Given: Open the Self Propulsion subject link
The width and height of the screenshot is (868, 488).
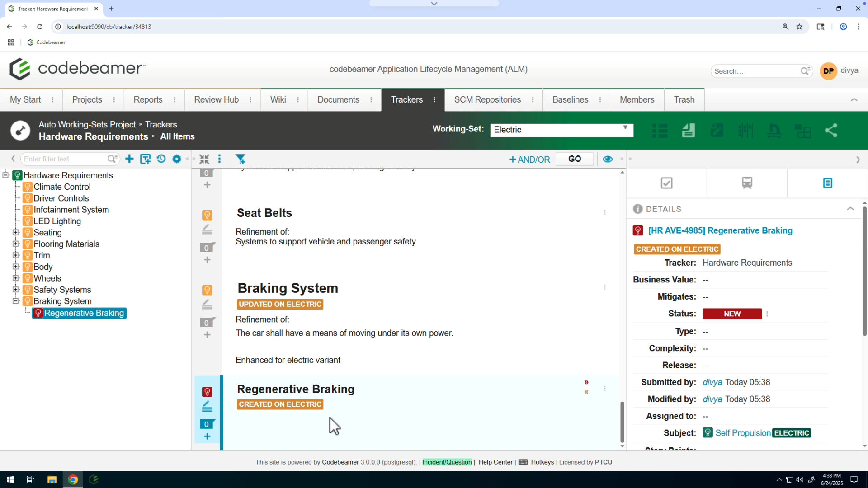Looking at the screenshot, I should [x=743, y=433].
